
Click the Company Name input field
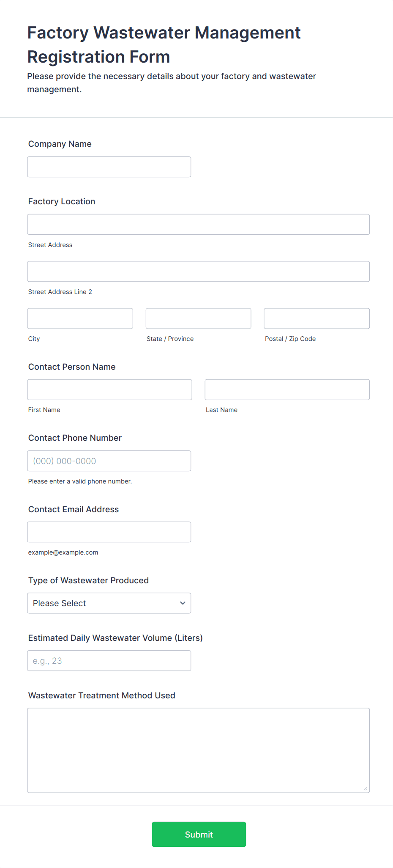109,167
